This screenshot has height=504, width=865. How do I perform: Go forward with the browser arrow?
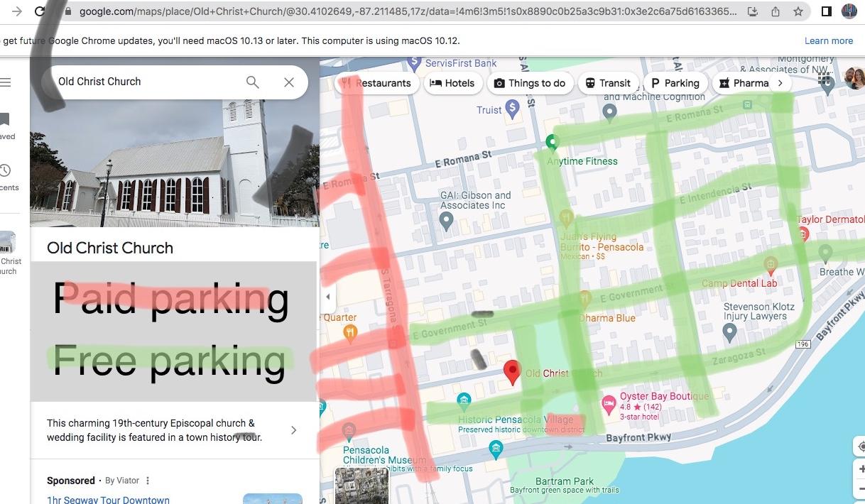tap(16, 11)
